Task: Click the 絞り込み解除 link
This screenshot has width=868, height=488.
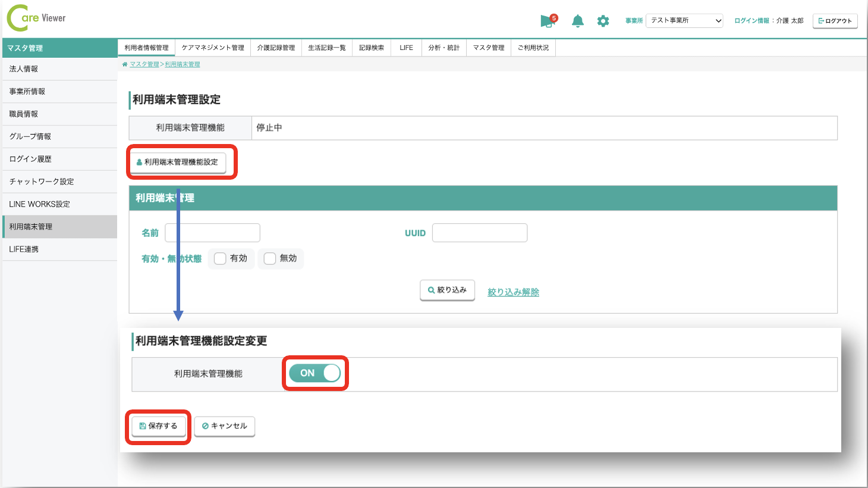Action: click(513, 292)
